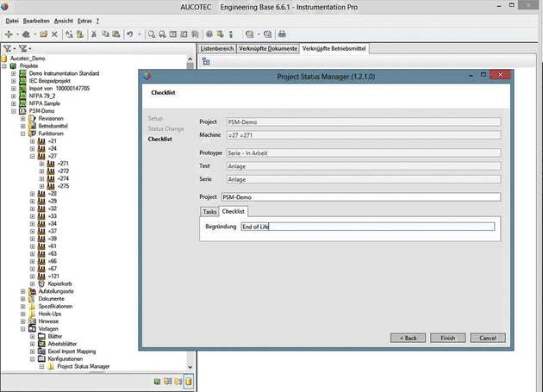543x392 pixels.
Task: Expand the Dokumente tree node
Action: click(23, 299)
